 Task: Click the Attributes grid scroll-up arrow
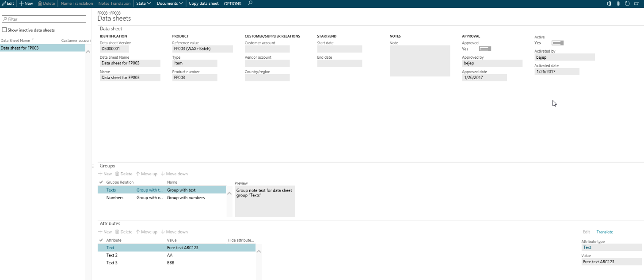(259, 252)
